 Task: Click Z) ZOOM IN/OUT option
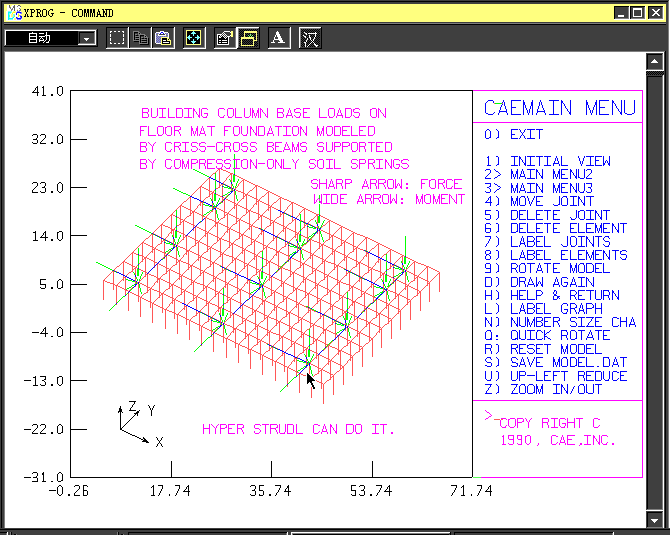555,389
